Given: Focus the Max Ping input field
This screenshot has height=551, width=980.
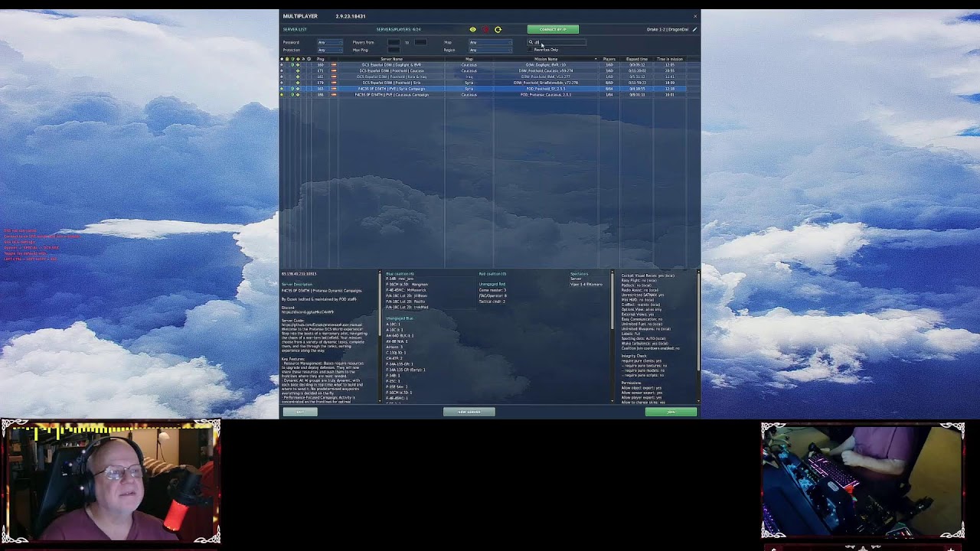Looking at the screenshot, I should point(394,50).
